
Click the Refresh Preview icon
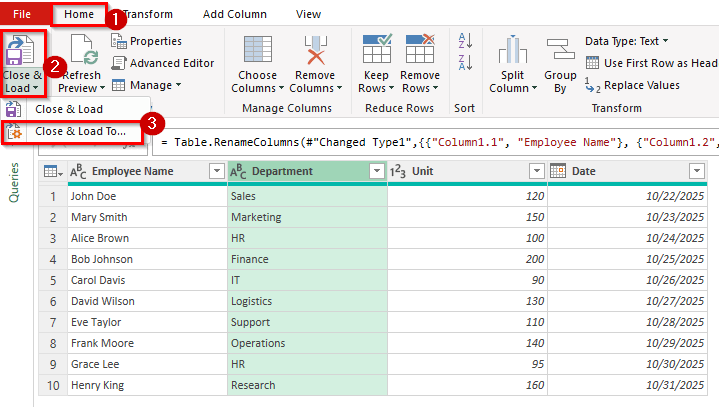click(84, 50)
